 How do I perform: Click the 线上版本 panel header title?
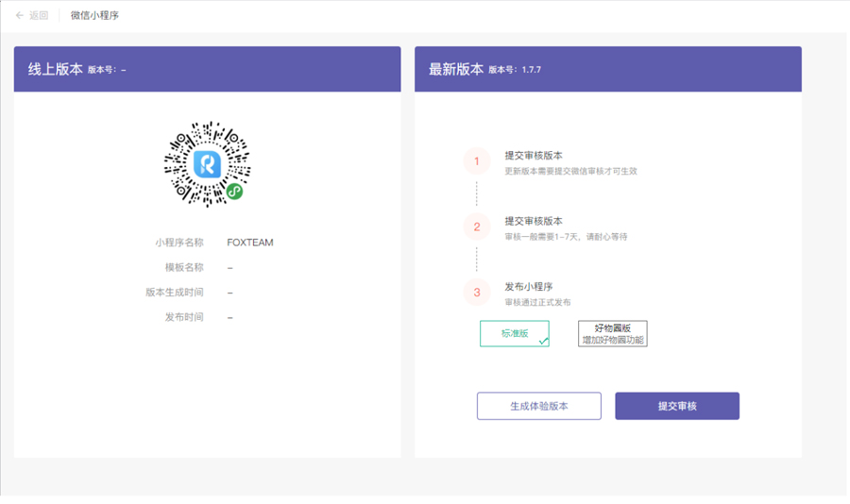tap(55, 69)
